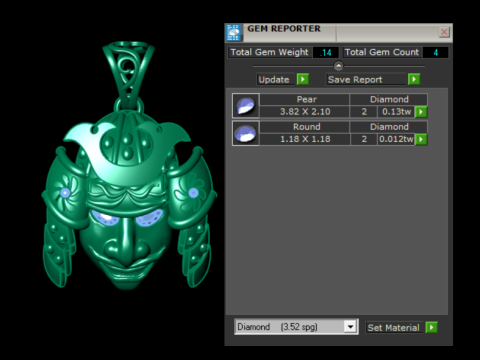Click the quantity 2 in the Round row
The height and width of the screenshot is (360, 480).
(364, 139)
